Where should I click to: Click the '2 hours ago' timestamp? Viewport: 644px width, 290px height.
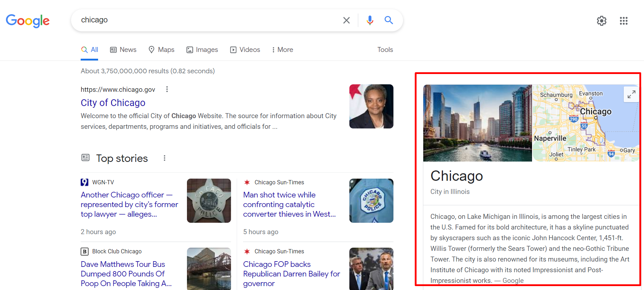pyautogui.click(x=98, y=232)
